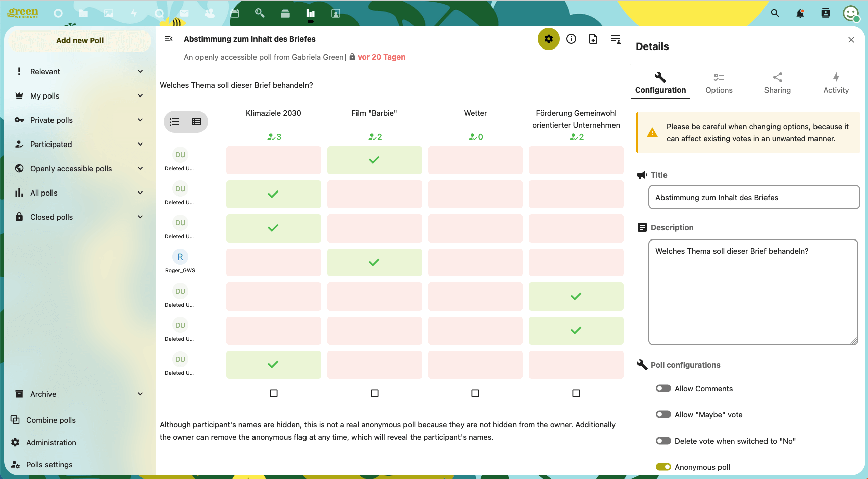The width and height of the screenshot is (868, 479).
Task: Enable Allow Comments toggle
Action: (x=663, y=388)
